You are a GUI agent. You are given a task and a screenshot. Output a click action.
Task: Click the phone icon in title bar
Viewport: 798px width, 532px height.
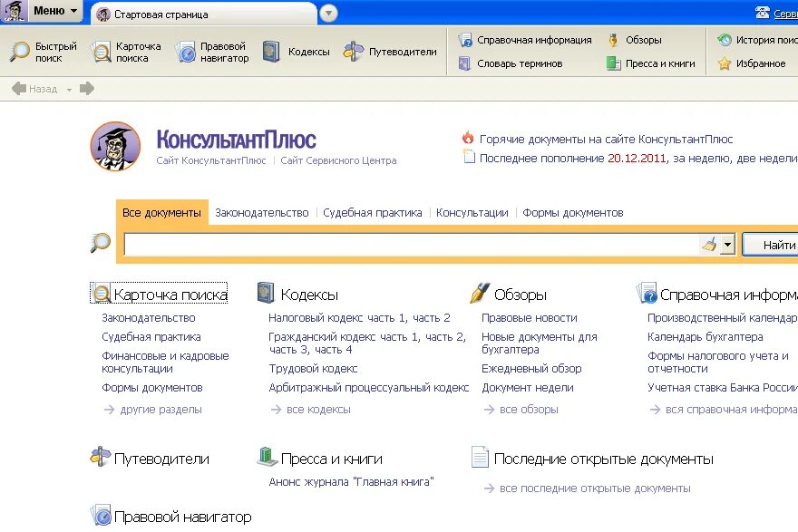tap(762, 12)
